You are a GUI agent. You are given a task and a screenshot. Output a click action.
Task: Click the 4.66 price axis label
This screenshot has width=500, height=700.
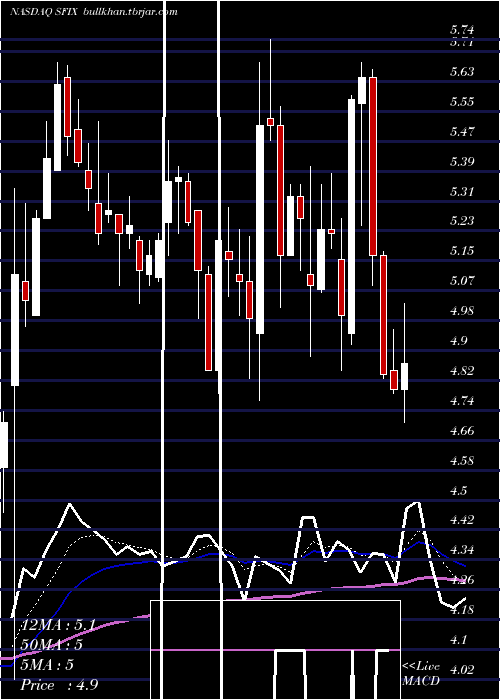pos(462,431)
